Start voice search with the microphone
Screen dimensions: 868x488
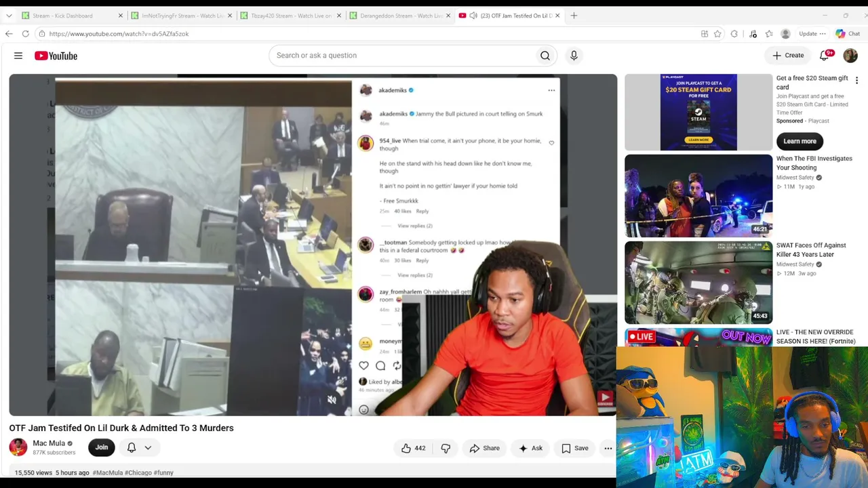(574, 56)
